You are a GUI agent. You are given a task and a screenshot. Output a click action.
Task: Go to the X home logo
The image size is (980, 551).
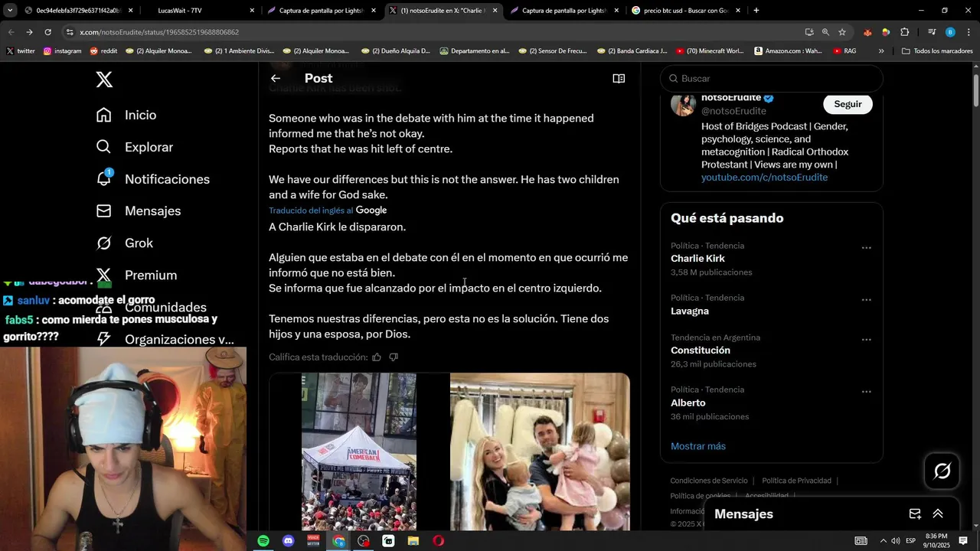click(104, 79)
